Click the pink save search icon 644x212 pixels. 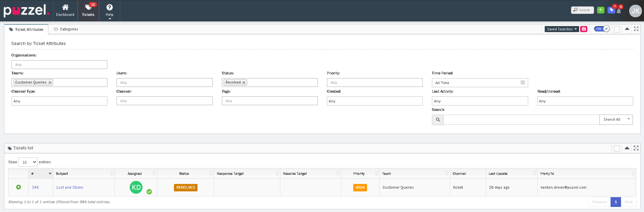click(584, 29)
